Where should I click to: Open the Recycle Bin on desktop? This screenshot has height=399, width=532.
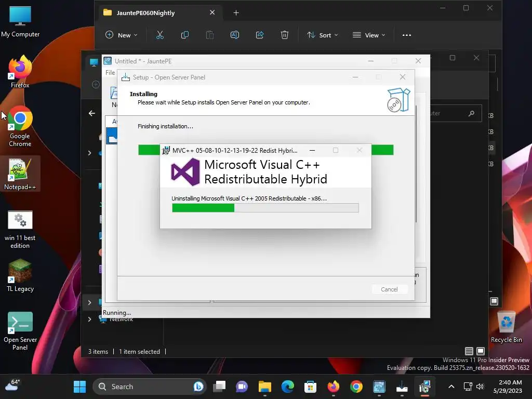[506, 327]
